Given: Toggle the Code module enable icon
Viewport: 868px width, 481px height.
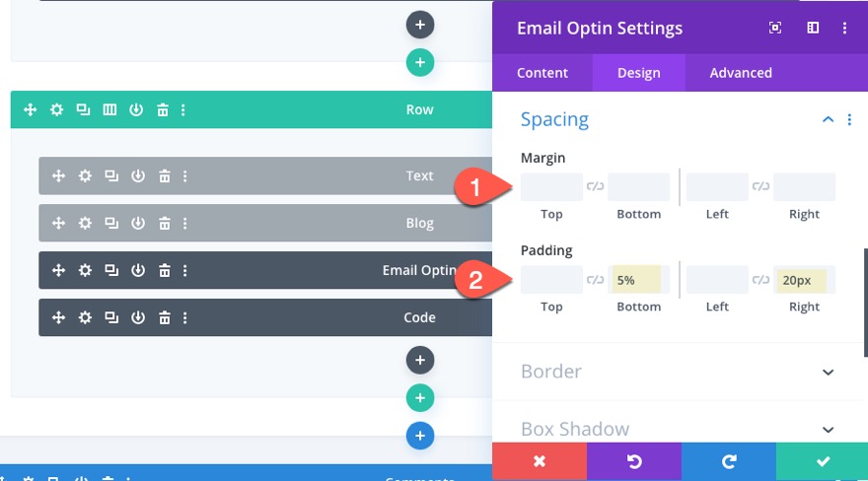Looking at the screenshot, I should coord(138,318).
